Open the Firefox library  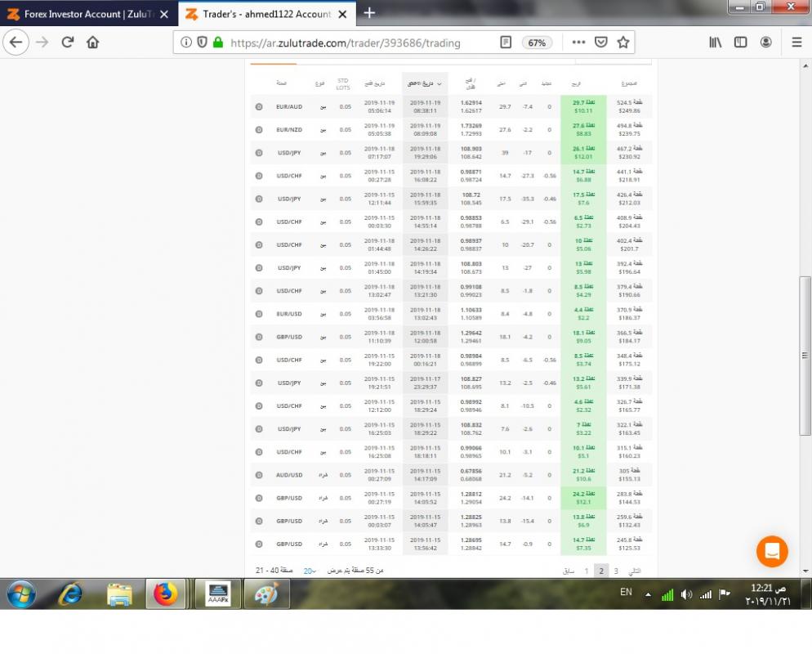[715, 43]
